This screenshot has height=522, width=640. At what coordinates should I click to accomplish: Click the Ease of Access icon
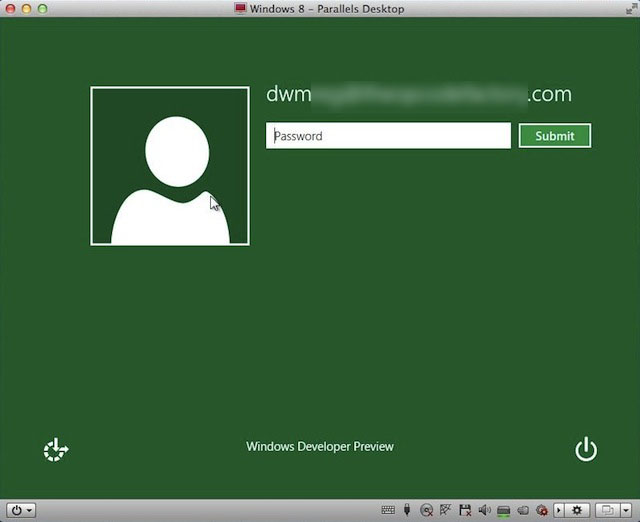coord(57,451)
